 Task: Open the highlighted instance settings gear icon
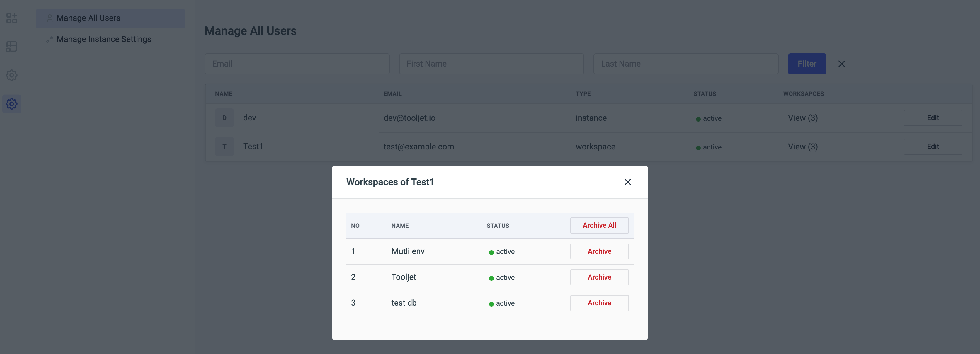point(12,103)
